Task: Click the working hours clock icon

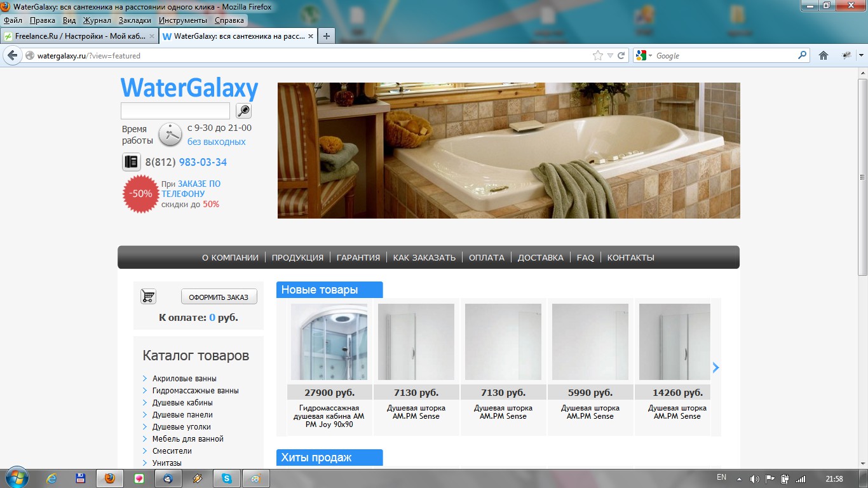Action: [x=170, y=134]
